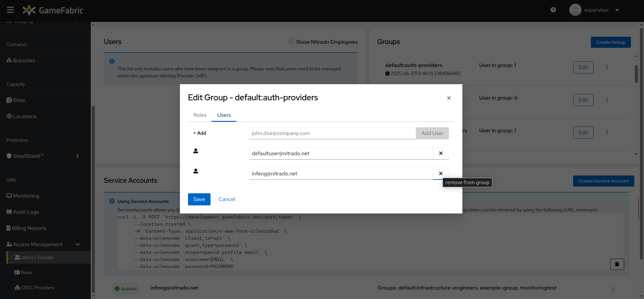This screenshot has width=644, height=299.
Task: Click the Create Group button
Action: (x=611, y=42)
